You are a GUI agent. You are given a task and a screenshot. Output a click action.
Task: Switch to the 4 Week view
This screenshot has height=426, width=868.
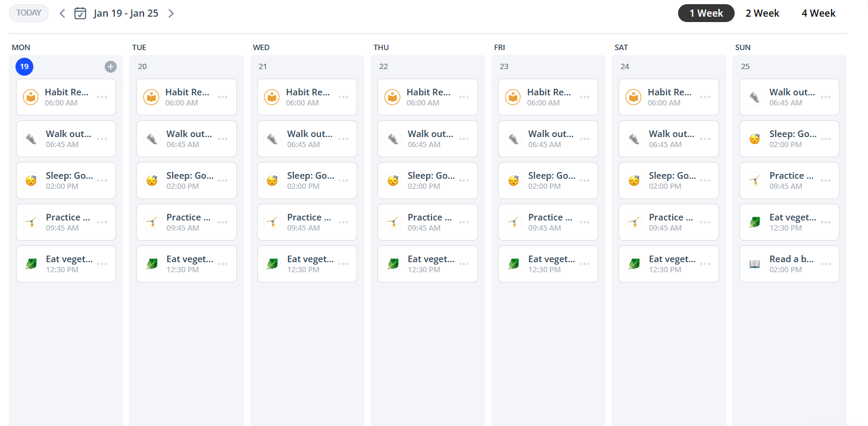[819, 13]
